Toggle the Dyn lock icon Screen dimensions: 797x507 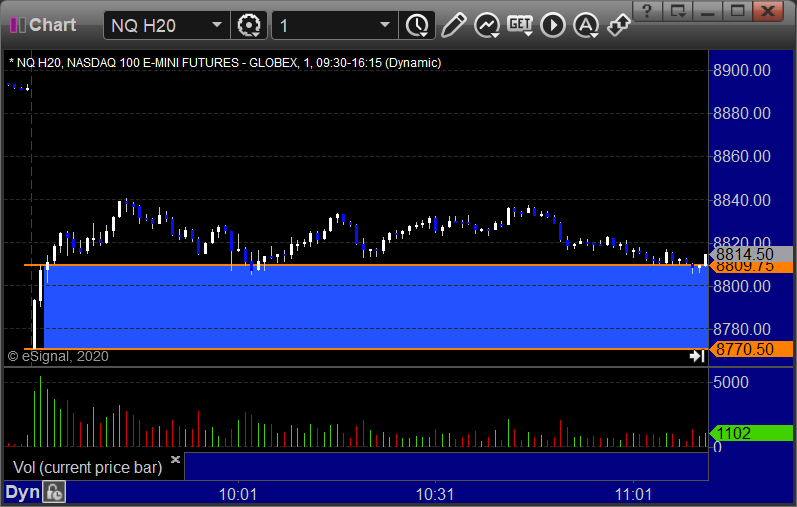(54, 492)
